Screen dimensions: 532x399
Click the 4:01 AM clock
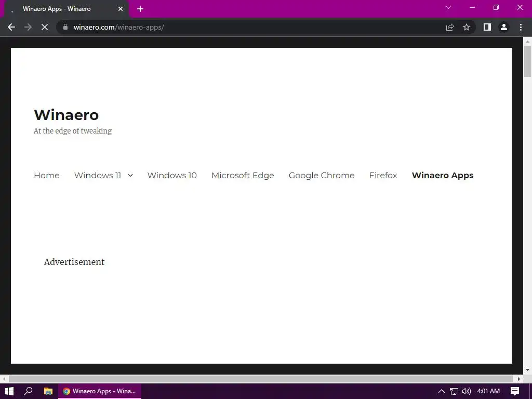pos(488,391)
